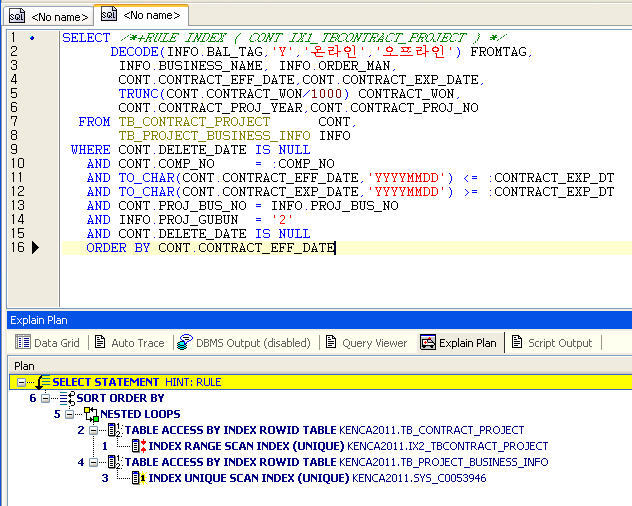Collapse TB_CONTRACT_PROJECT table access node
This screenshot has height=506, width=632.
click(x=94, y=430)
